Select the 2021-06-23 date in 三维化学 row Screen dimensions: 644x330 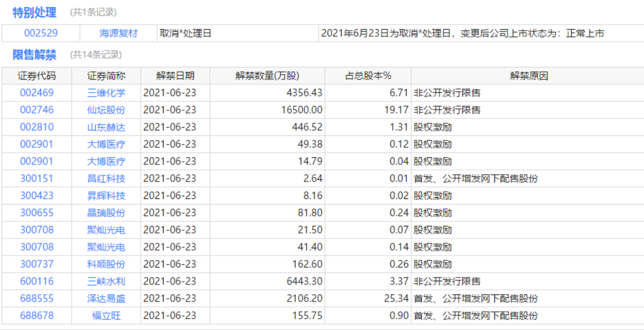[170, 93]
